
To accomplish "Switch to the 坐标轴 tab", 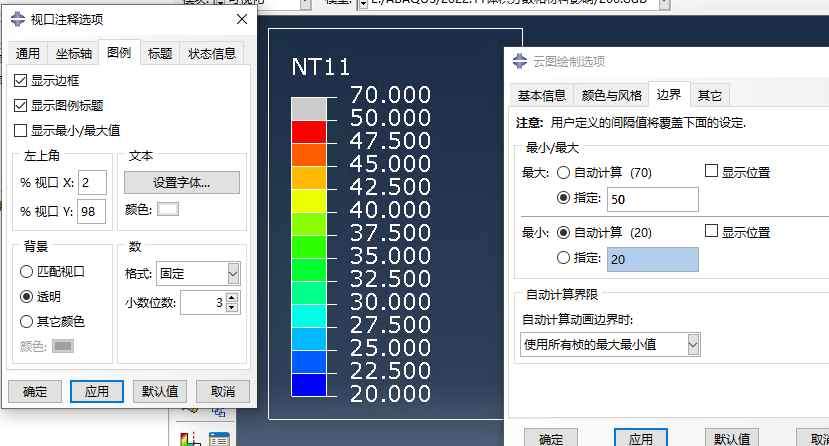I will click(x=75, y=54).
